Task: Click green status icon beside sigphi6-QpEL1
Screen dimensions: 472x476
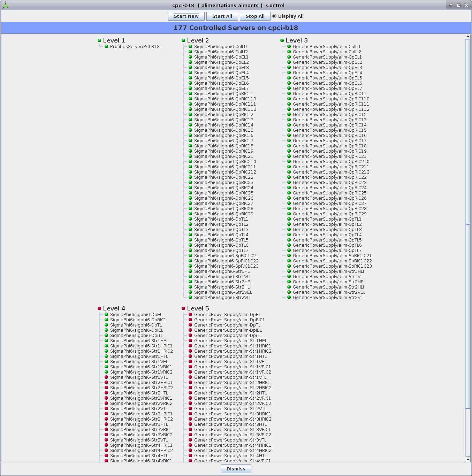Action: point(190,57)
